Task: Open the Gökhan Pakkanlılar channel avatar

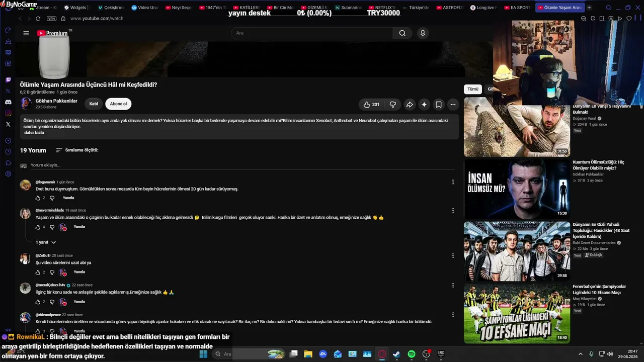Action: [26, 104]
